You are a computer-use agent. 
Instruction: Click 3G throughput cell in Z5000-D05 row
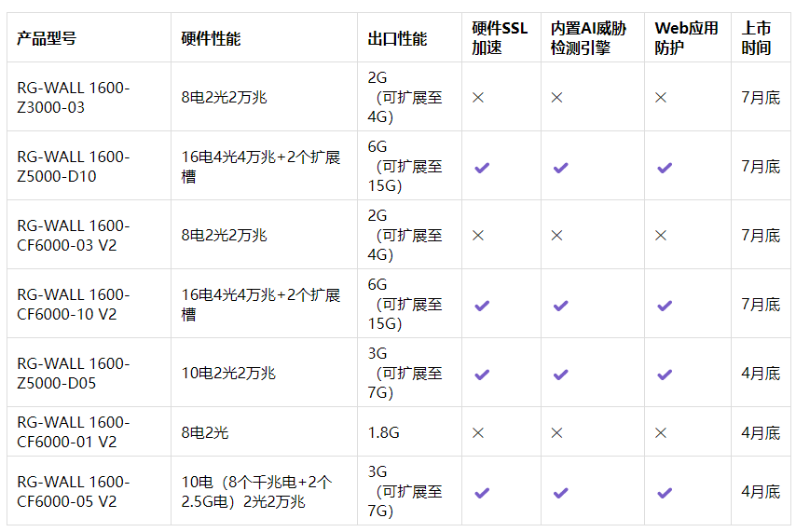405,373
